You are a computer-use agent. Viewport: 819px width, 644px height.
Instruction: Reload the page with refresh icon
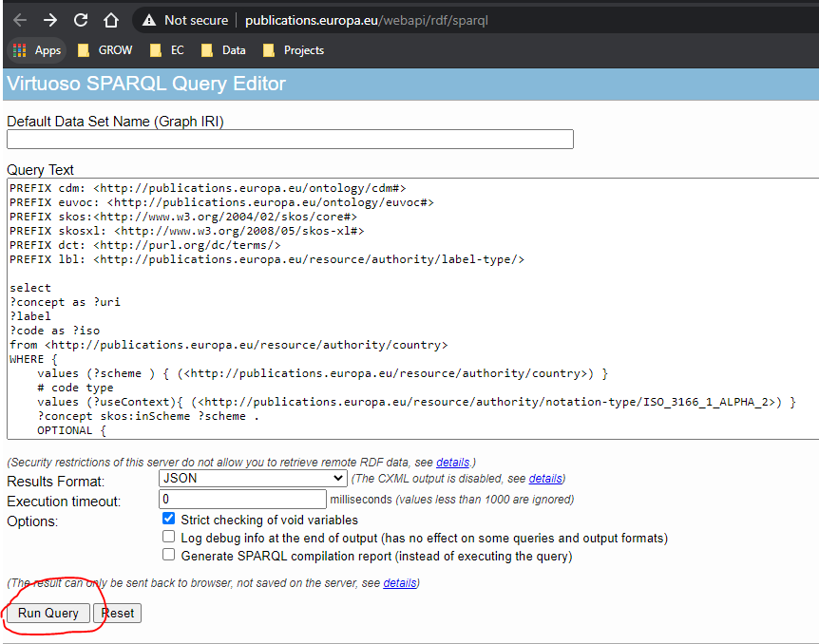click(x=81, y=20)
